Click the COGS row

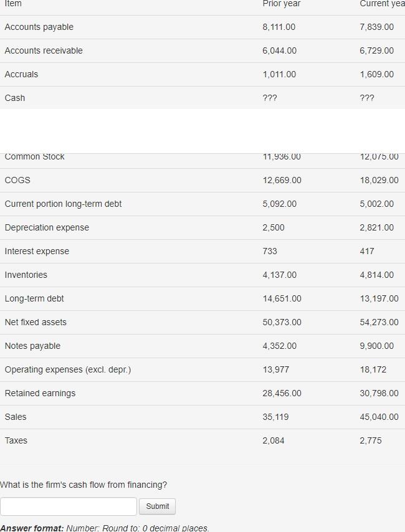point(16,180)
